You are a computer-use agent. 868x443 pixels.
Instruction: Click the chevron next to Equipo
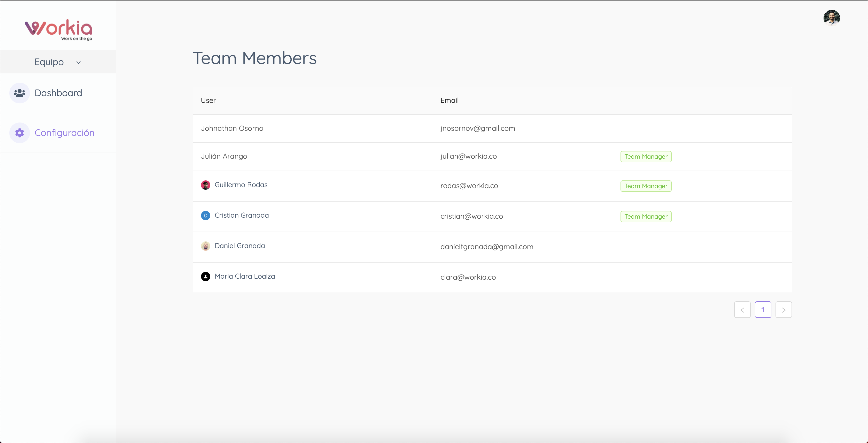click(x=79, y=62)
